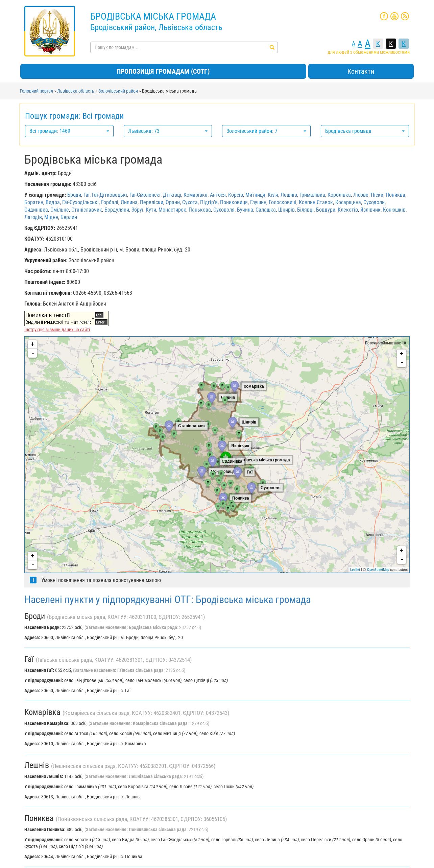Open the Бродівська громада dropdown
434x868 pixels.
coord(365,131)
